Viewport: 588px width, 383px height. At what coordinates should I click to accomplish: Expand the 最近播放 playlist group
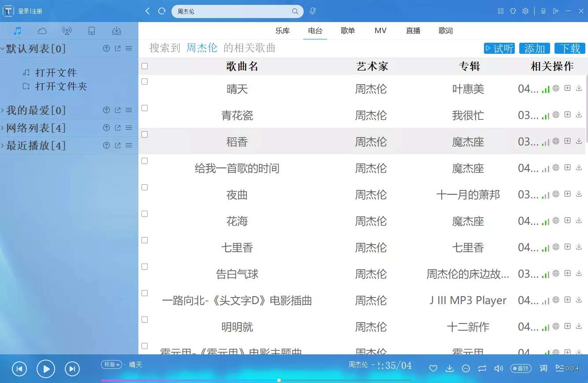(3, 145)
